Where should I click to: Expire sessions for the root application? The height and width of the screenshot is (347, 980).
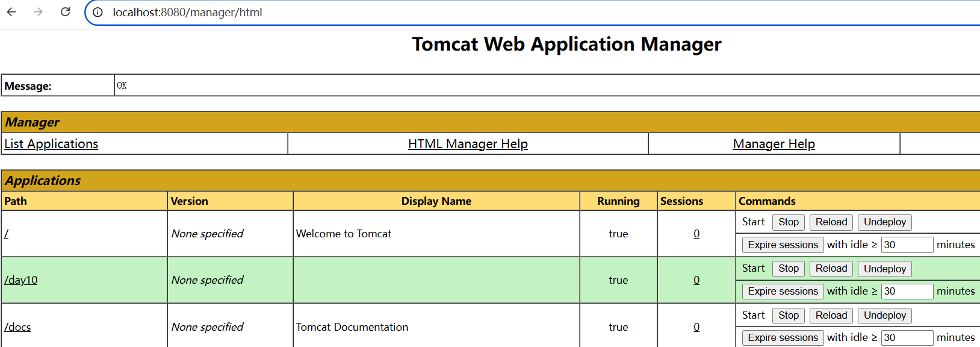pyautogui.click(x=783, y=245)
